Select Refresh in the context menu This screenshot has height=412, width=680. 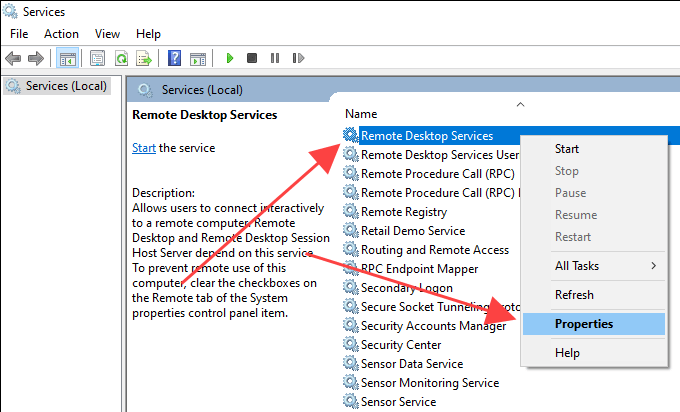(574, 295)
